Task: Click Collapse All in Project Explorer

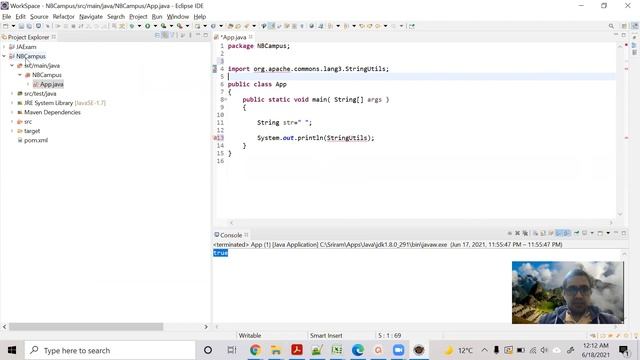Action: [x=158, y=36]
